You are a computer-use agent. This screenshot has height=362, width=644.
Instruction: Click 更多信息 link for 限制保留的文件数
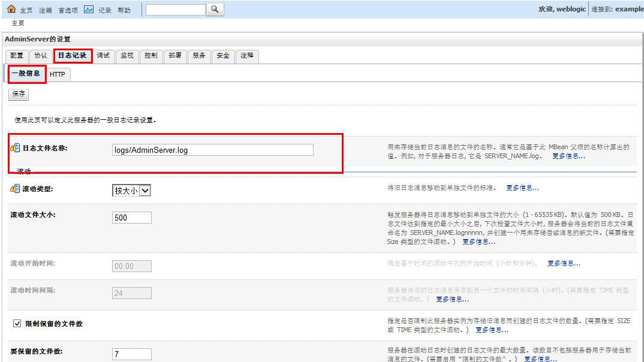click(492, 330)
